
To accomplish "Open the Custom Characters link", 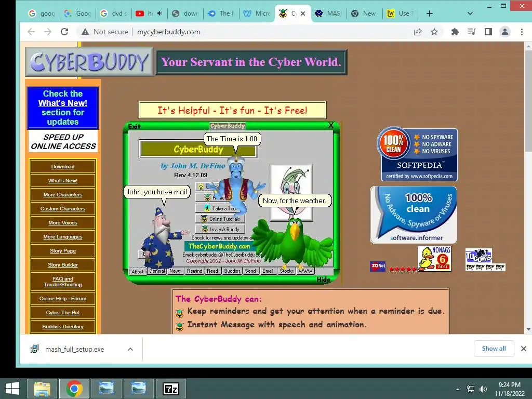I will [x=63, y=209].
